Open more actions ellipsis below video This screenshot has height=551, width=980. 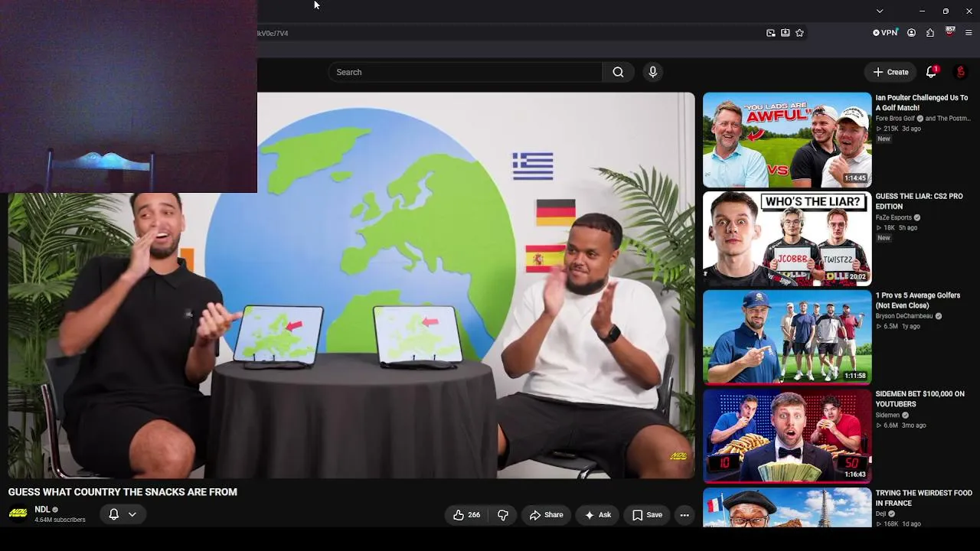click(684, 515)
